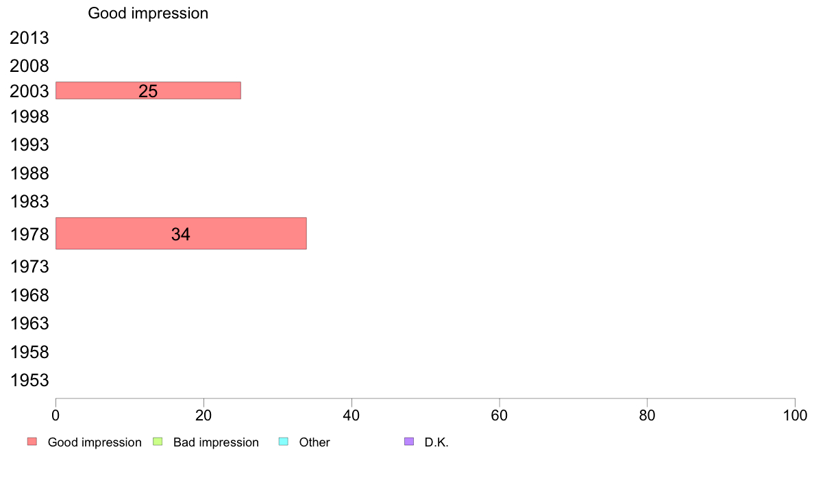814x504 pixels.
Task: Click the Good impression chart title
Action: 148,13
